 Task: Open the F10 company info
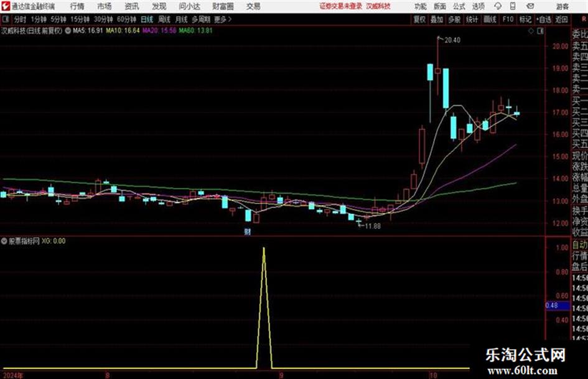(508, 19)
